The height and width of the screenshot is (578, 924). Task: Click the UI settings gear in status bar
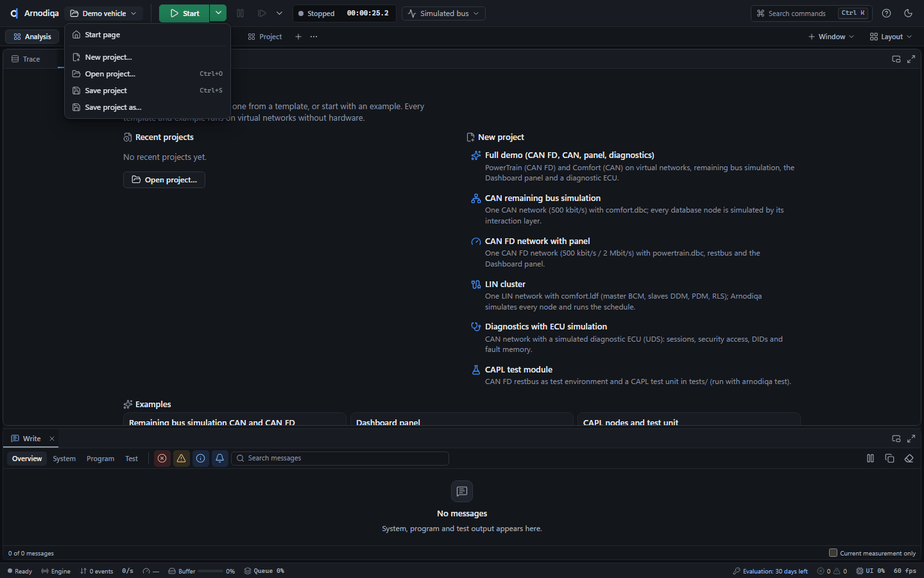[x=860, y=571]
